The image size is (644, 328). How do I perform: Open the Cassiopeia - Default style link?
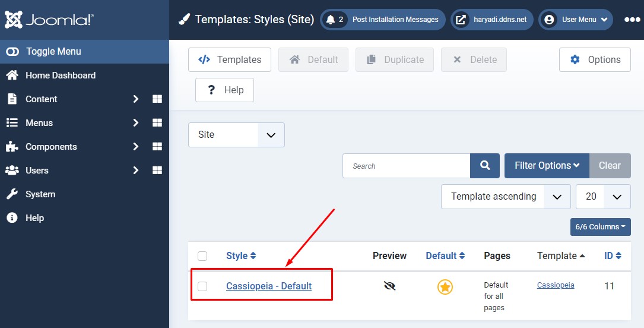(269, 286)
